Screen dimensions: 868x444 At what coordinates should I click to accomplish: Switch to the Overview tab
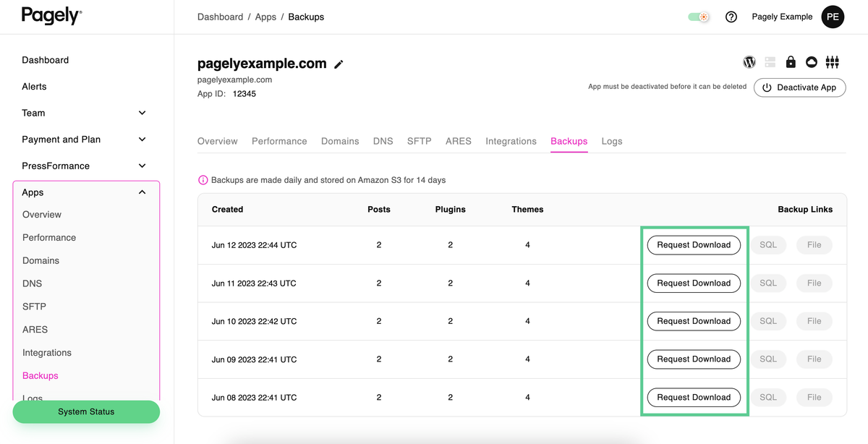[218, 141]
